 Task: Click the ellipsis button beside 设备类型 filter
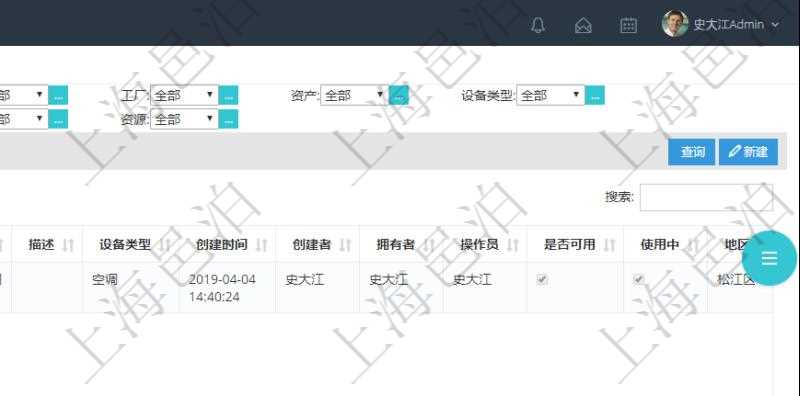(x=595, y=95)
